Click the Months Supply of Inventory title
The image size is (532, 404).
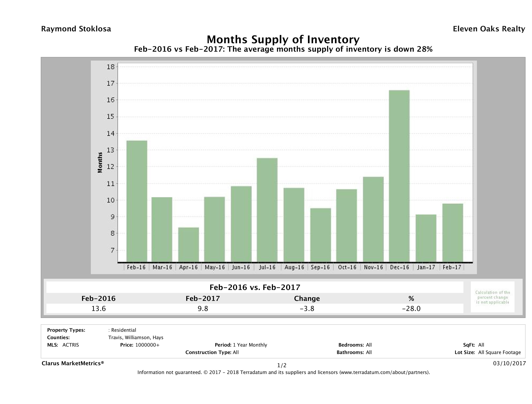click(283, 39)
